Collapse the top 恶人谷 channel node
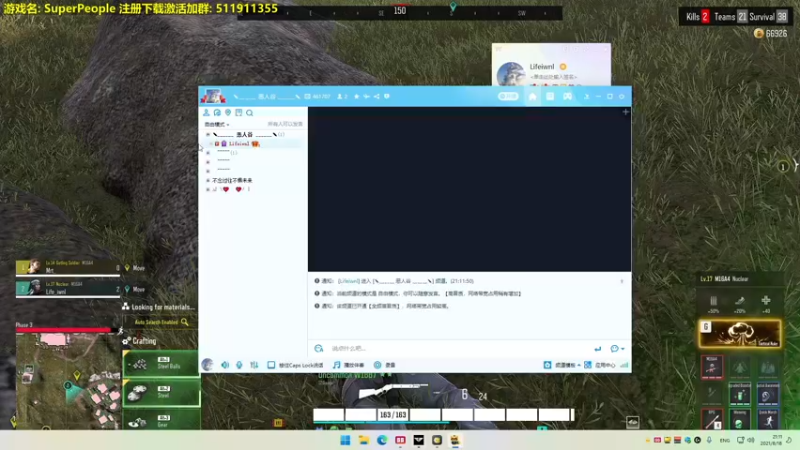The height and width of the screenshot is (450, 800). 208,135
